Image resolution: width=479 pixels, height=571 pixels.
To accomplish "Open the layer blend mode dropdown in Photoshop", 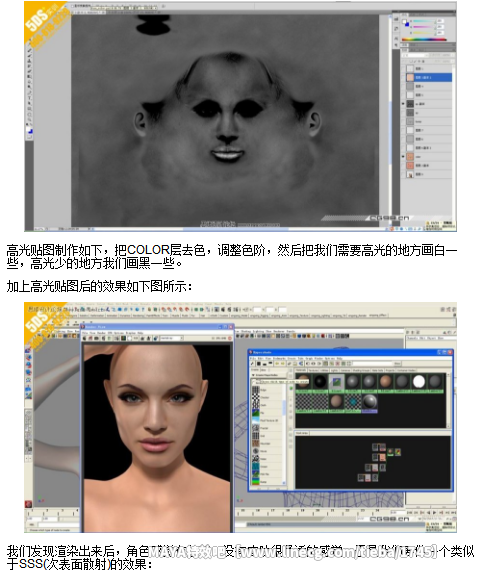I will [414, 55].
